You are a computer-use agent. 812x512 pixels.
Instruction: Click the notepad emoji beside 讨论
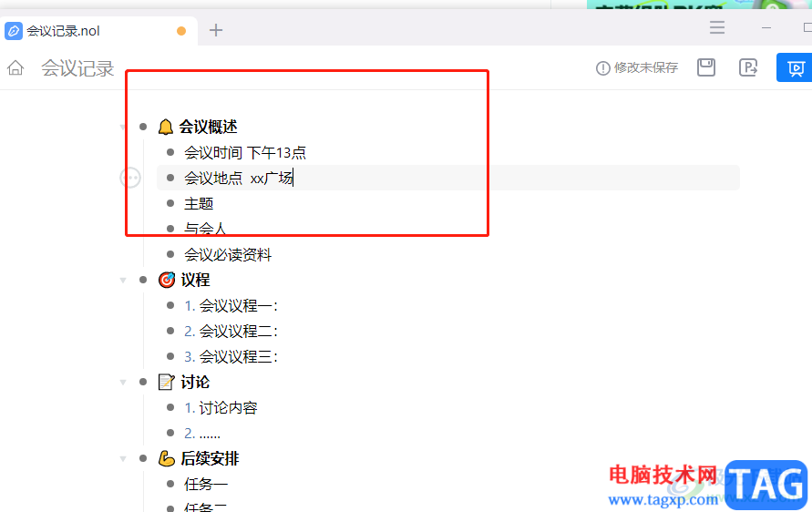tap(166, 382)
